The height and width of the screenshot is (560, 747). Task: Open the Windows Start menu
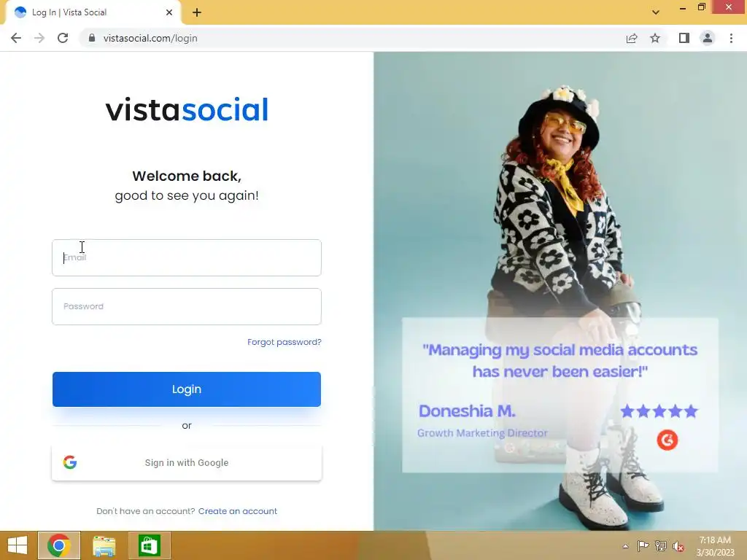[x=18, y=545]
